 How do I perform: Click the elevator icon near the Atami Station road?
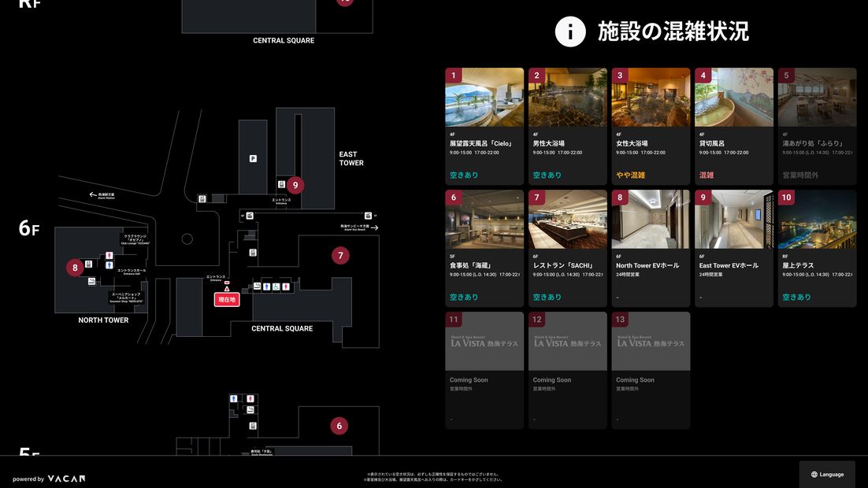[x=202, y=198]
